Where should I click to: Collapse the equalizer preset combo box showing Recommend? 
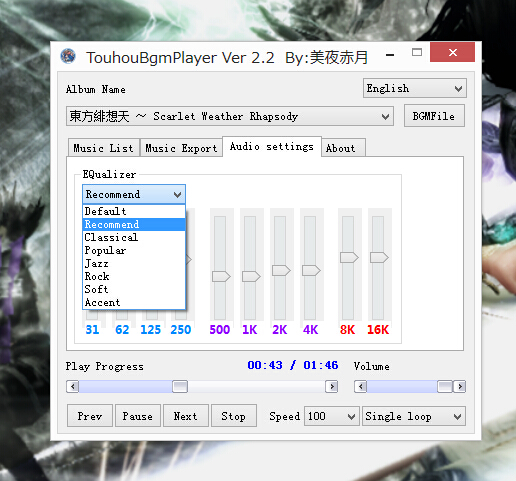(x=134, y=194)
